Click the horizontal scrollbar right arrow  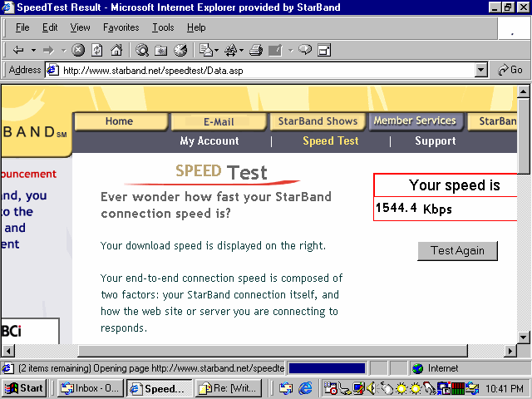(x=510, y=351)
